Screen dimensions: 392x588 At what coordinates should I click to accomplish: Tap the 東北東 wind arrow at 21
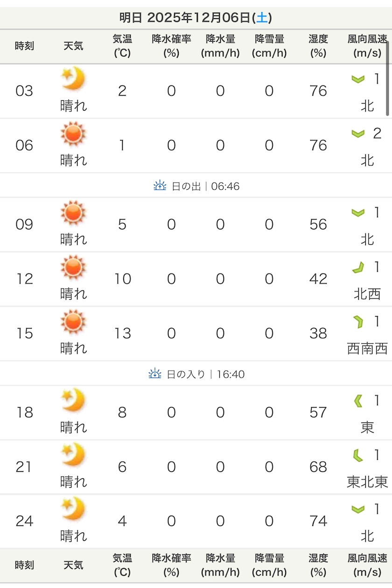coord(358,455)
